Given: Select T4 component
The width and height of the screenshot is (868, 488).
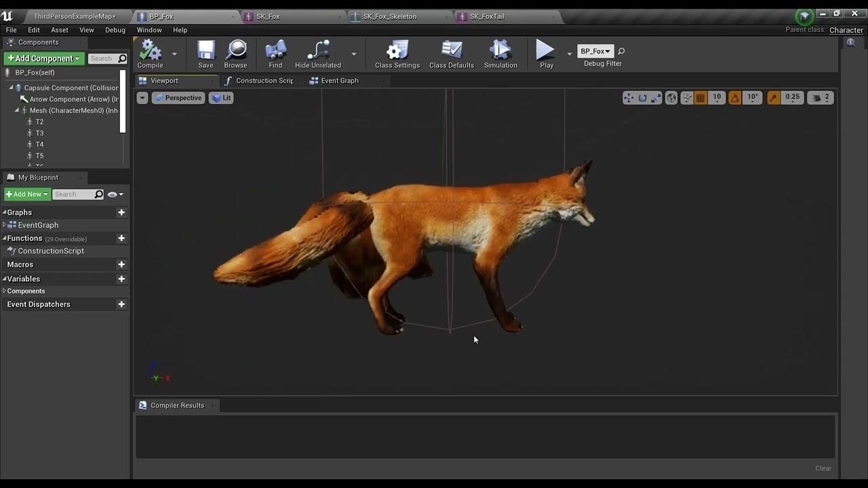Looking at the screenshot, I should tap(39, 144).
